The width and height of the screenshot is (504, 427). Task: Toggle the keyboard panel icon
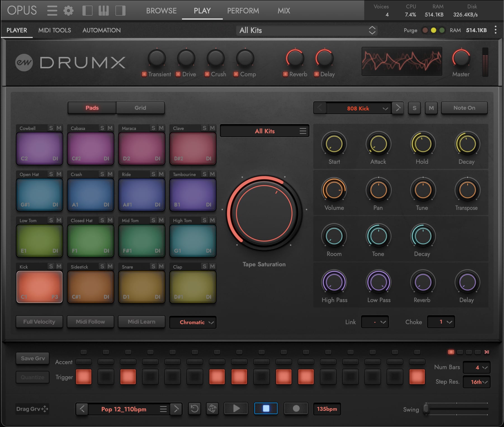point(104,11)
